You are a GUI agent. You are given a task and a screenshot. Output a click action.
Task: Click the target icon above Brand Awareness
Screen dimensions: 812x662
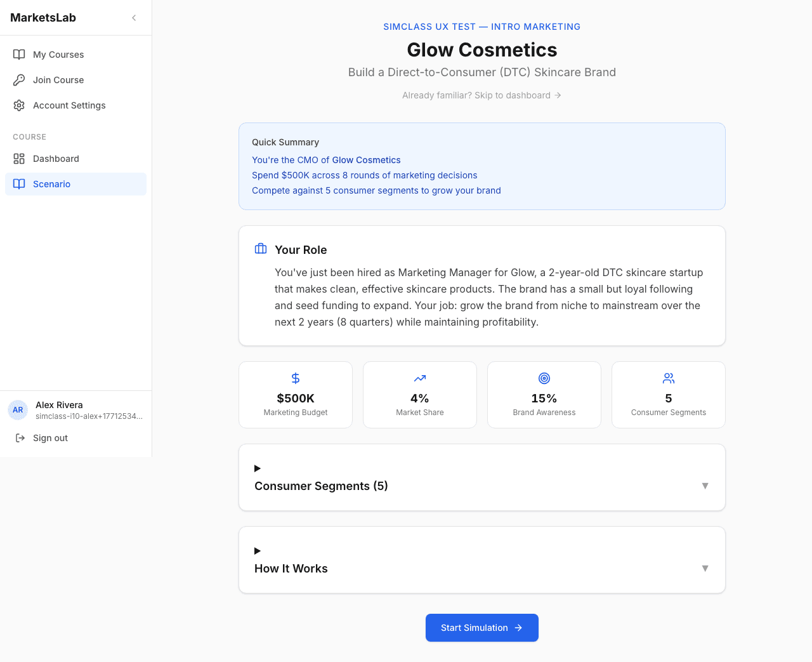pos(544,378)
